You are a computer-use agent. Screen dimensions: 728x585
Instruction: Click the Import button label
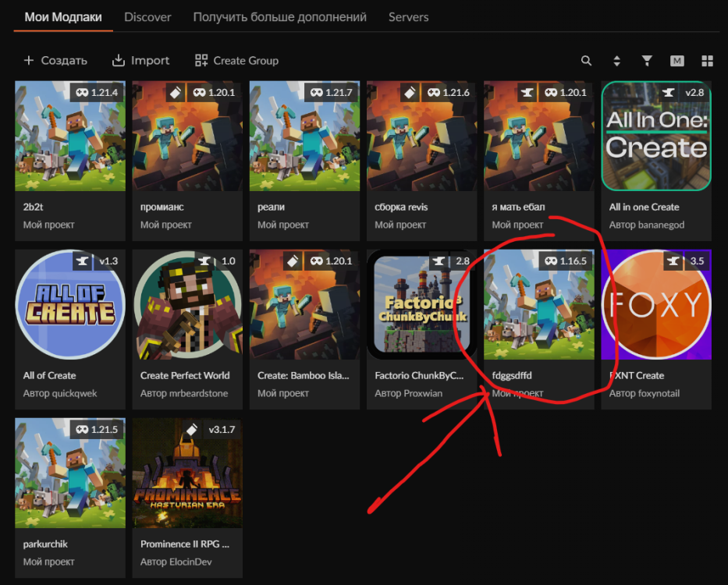point(150,60)
